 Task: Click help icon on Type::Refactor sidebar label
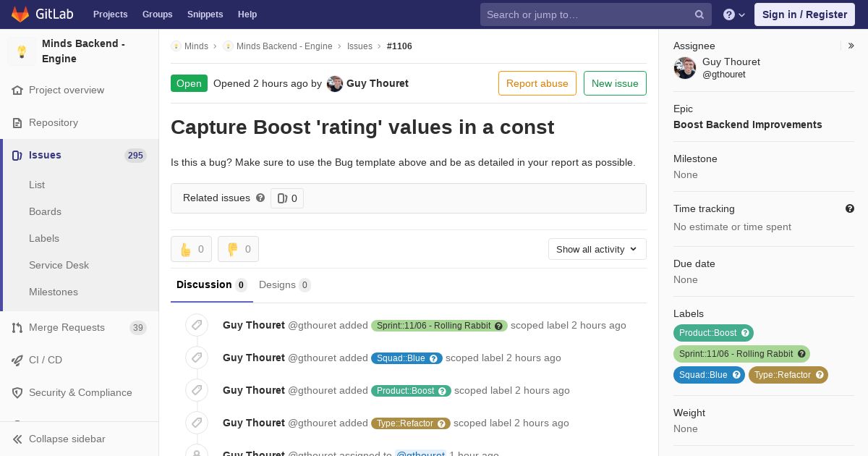click(820, 375)
